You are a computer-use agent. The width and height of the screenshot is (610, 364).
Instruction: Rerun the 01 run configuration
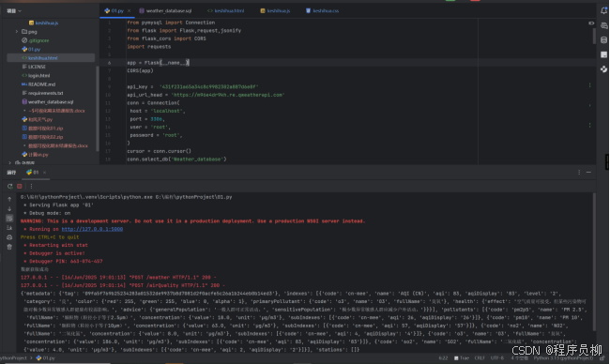click(x=10, y=187)
